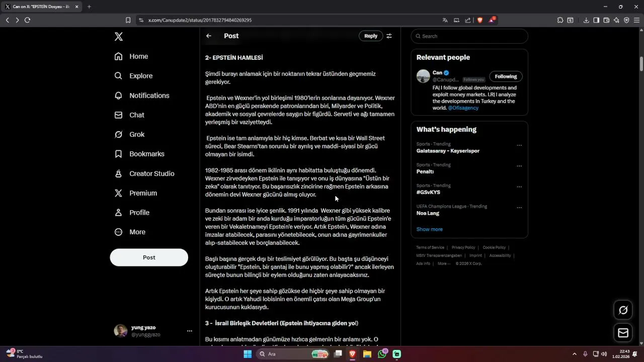Screen dimensions: 644x362
Task: Open the floating Grok button
Action: (x=623, y=310)
